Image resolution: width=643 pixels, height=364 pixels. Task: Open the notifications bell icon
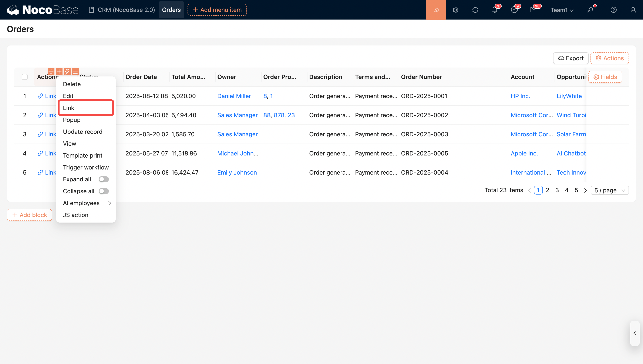pyautogui.click(x=495, y=10)
